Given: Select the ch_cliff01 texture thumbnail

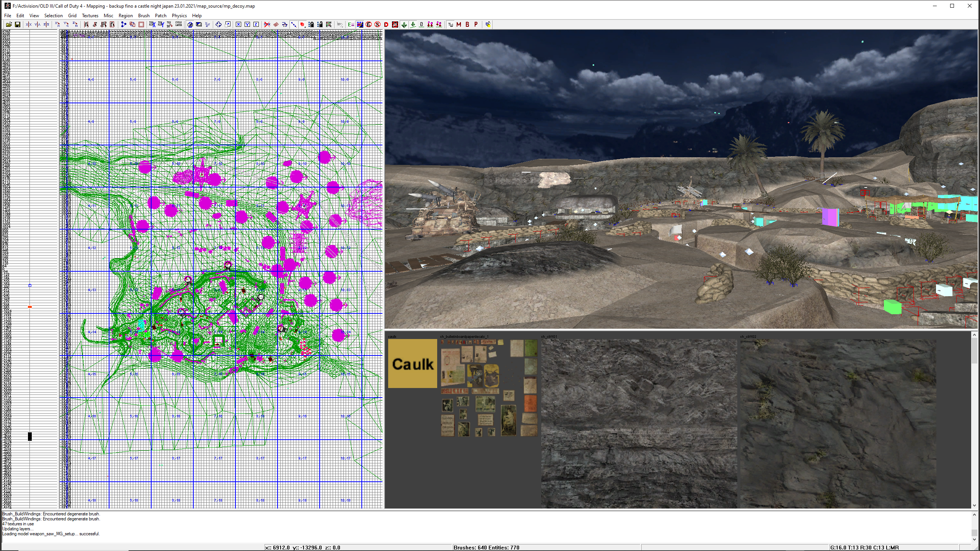Looking at the screenshot, I should (639, 424).
